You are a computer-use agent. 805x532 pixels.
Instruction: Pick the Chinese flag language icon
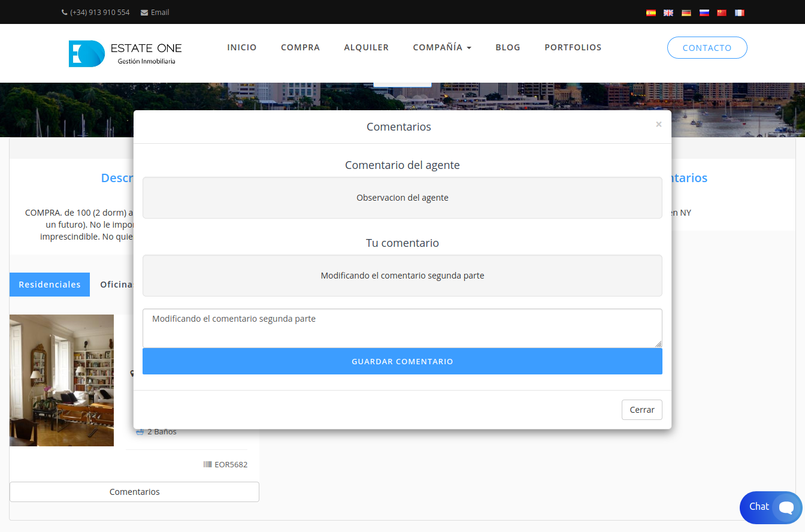click(722, 13)
